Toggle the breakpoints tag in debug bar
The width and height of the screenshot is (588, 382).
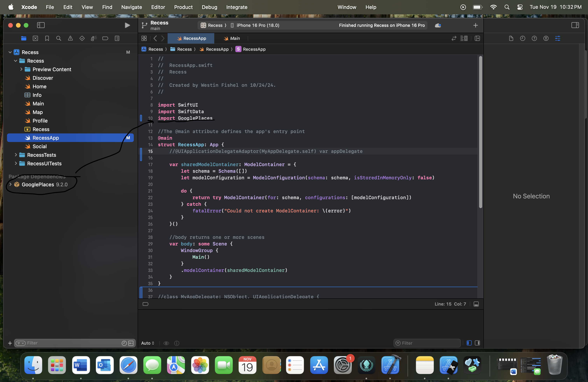click(x=145, y=304)
